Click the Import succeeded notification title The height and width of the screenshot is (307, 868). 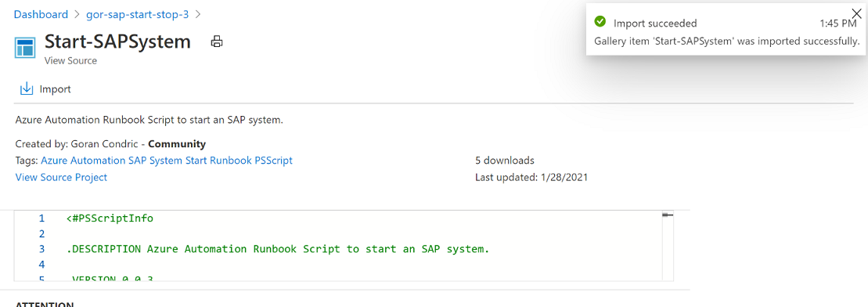click(655, 23)
